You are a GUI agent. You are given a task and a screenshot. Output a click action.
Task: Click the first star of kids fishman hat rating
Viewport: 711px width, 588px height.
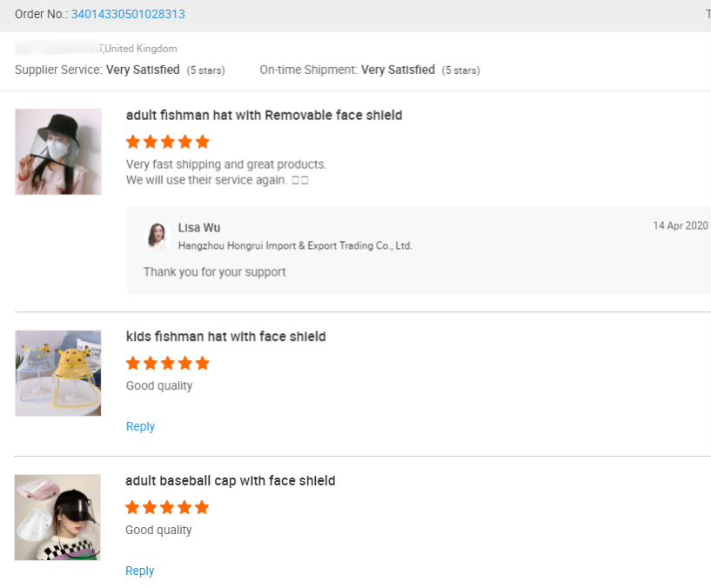pyautogui.click(x=133, y=363)
